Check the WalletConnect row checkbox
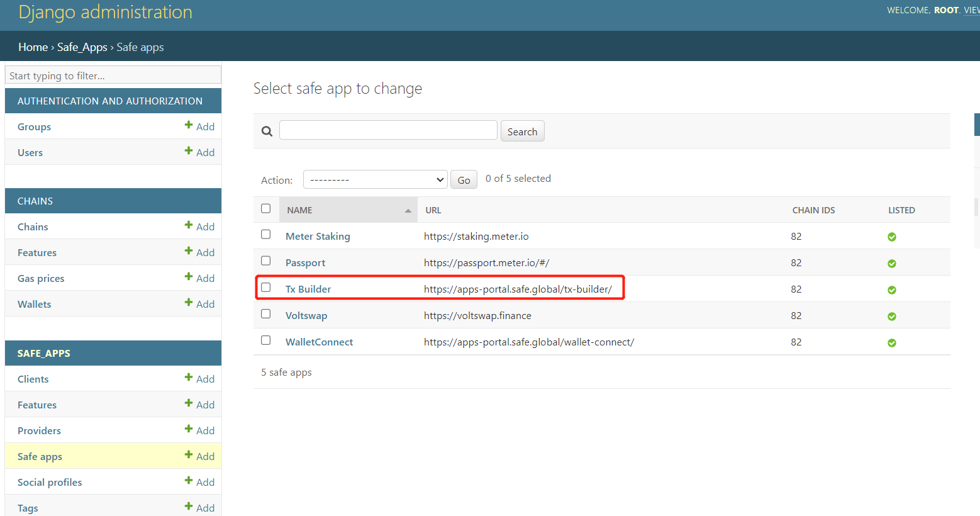Screen dimensions: 980x516 pyautogui.click(x=265, y=340)
